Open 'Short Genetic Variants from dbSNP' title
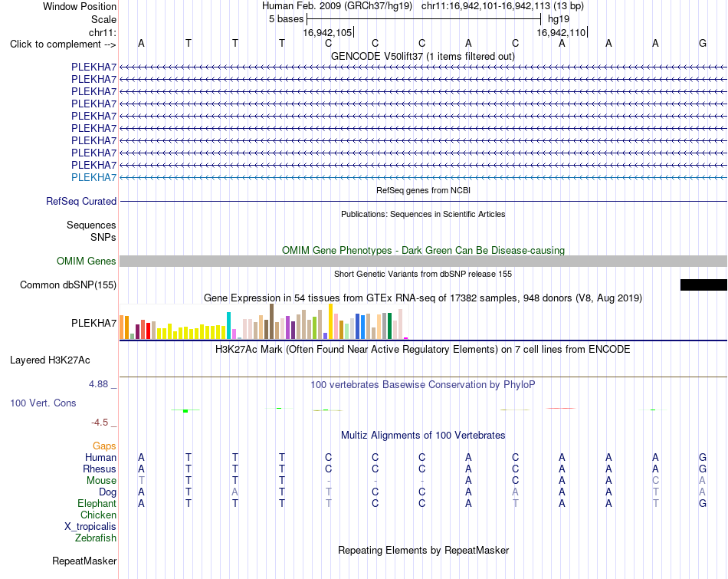 pos(422,275)
